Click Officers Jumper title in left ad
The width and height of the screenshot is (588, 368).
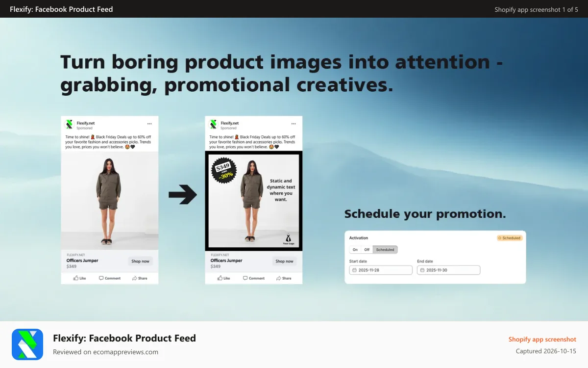click(82, 261)
